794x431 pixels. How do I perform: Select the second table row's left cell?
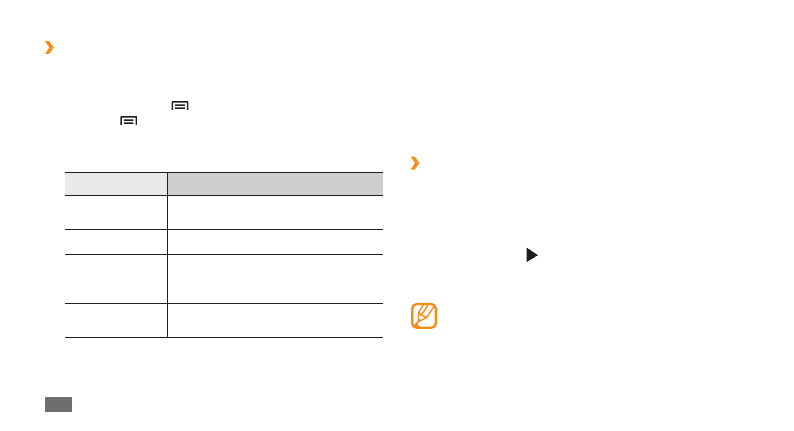pos(116,242)
